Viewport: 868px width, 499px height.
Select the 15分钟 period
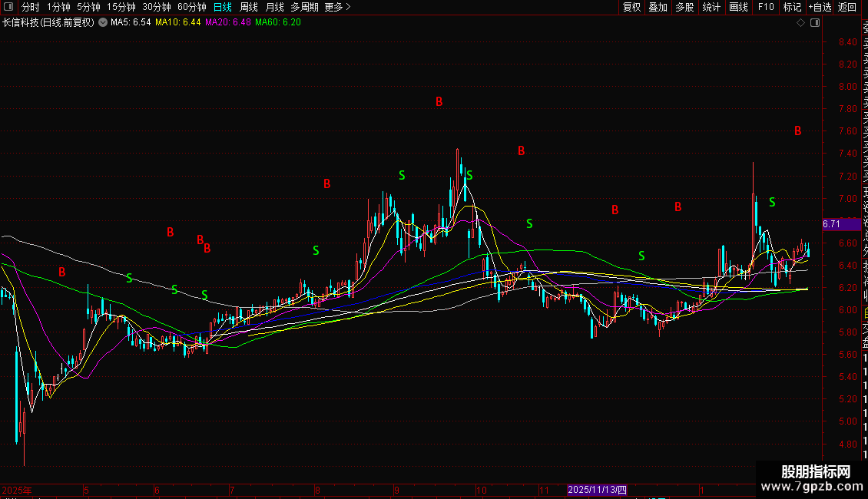click(x=121, y=7)
